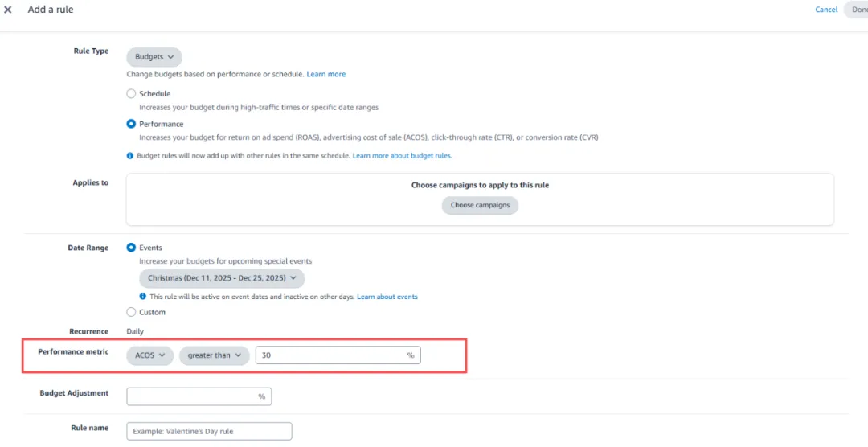The image size is (868, 447).
Task: Select the Performance radio option
Action: pos(131,124)
